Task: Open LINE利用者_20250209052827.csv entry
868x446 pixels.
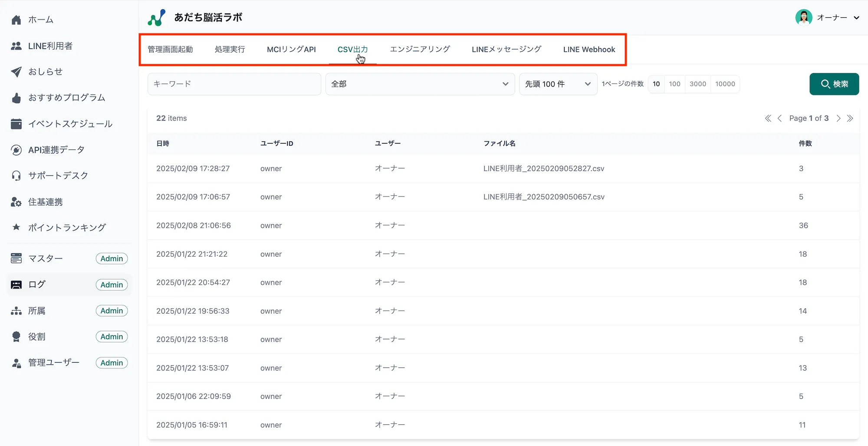Action: pos(544,168)
